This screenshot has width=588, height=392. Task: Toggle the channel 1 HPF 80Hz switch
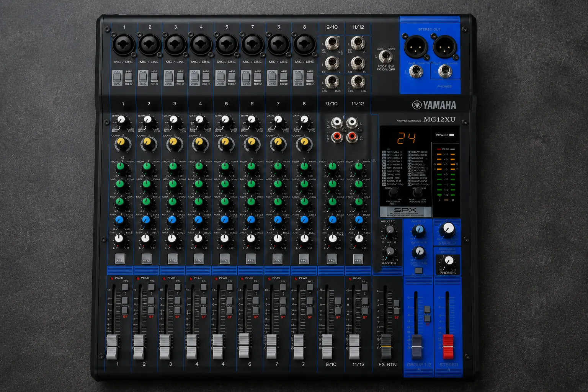pos(129,77)
